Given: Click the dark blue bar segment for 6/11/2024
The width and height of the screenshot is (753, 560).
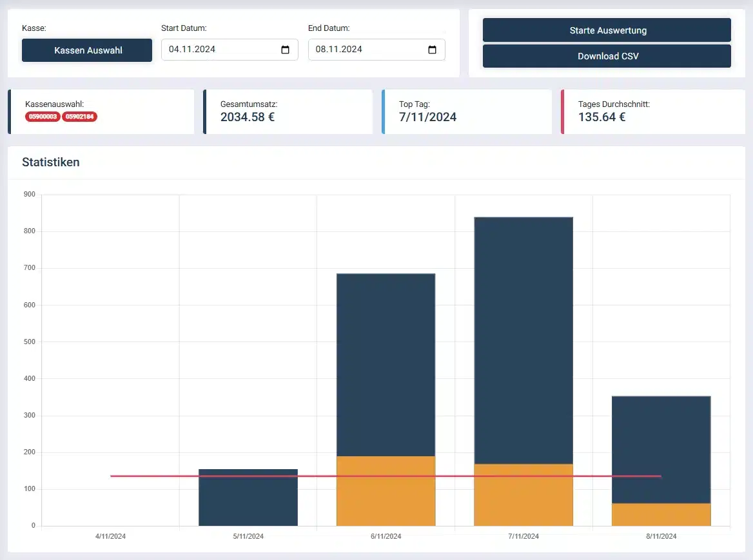Looking at the screenshot, I should click(386, 365).
